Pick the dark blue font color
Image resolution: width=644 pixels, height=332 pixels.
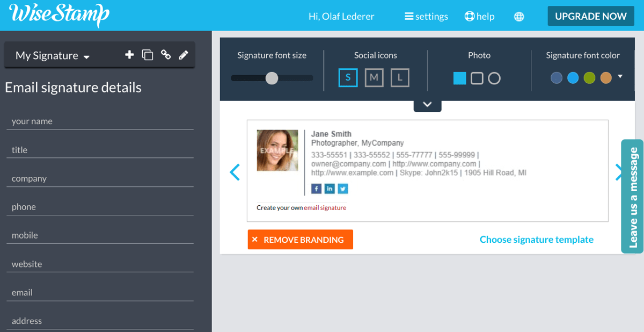click(x=557, y=78)
